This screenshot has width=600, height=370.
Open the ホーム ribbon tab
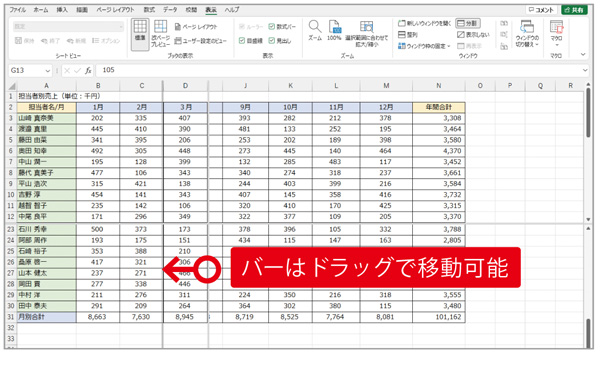tap(41, 10)
